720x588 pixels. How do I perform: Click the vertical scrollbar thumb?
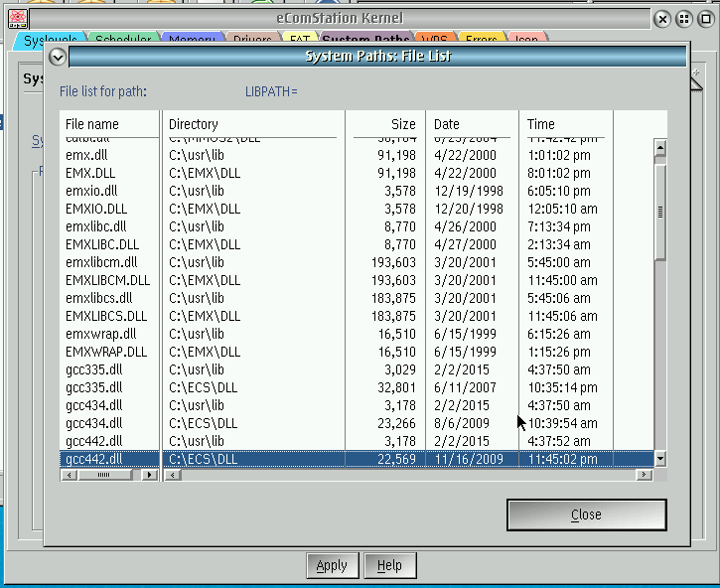point(659,212)
